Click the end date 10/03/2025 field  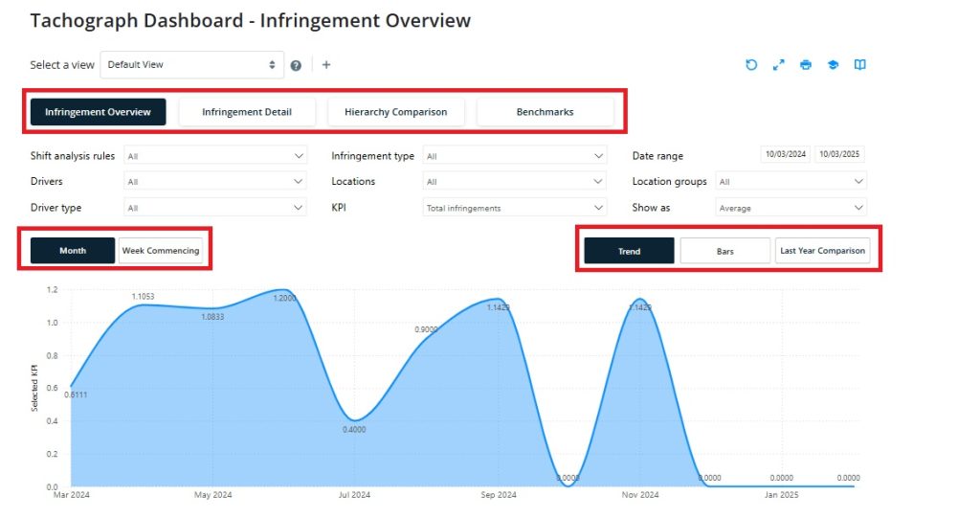point(839,154)
